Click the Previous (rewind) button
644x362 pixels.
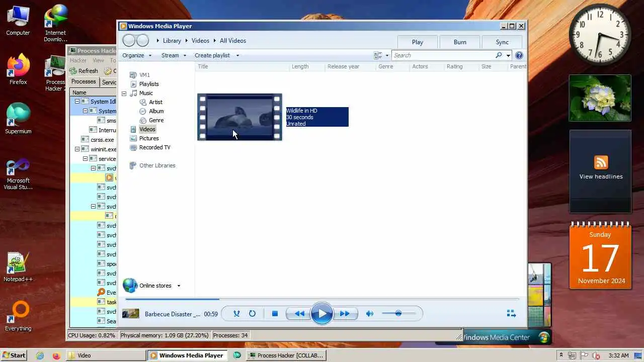[299, 314]
